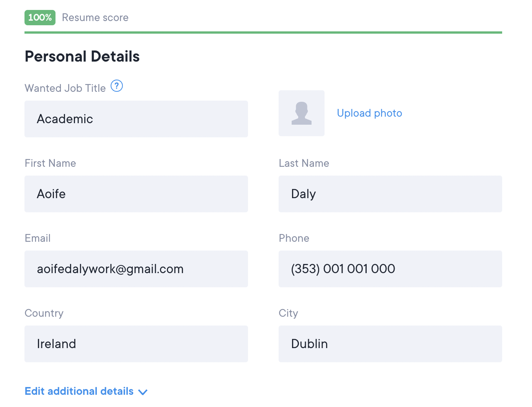
Task: Click the profile photo placeholder avatar
Action: click(x=302, y=113)
